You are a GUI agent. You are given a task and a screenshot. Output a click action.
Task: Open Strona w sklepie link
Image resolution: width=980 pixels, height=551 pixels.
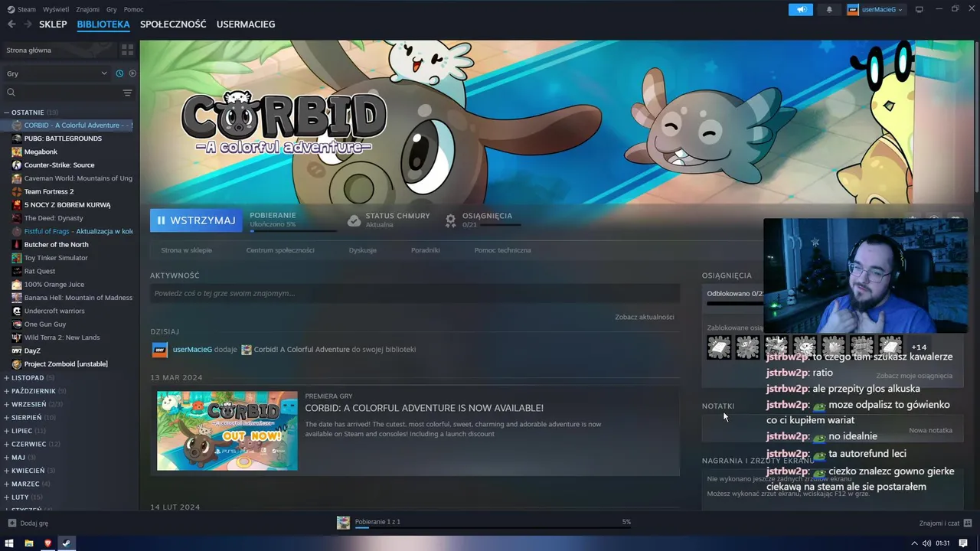[x=186, y=250]
